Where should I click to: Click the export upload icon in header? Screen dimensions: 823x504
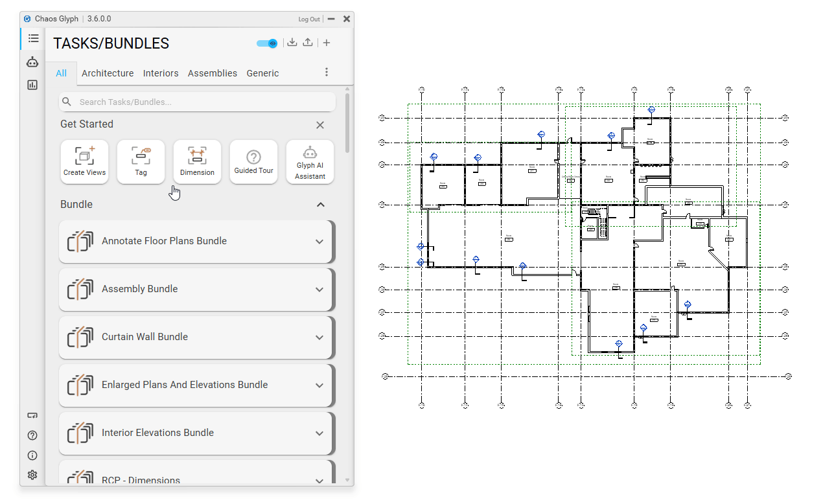308,43
